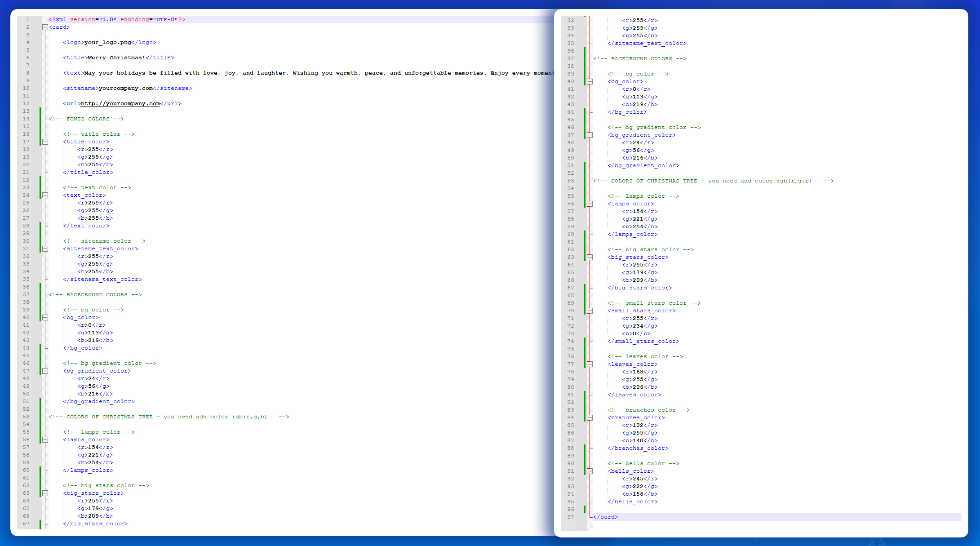This screenshot has height=546, width=980.
Task: Collapse the bells_color fold marker
Action: (590, 471)
